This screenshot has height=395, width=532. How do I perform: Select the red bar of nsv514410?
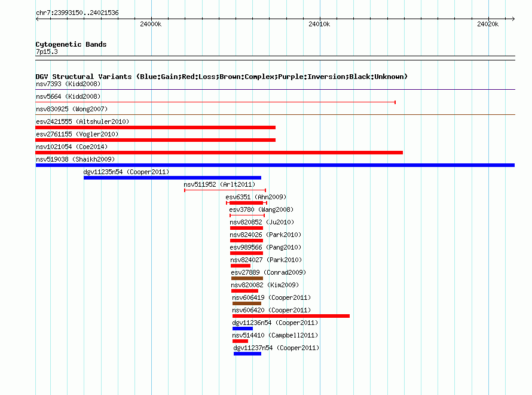(x=240, y=341)
